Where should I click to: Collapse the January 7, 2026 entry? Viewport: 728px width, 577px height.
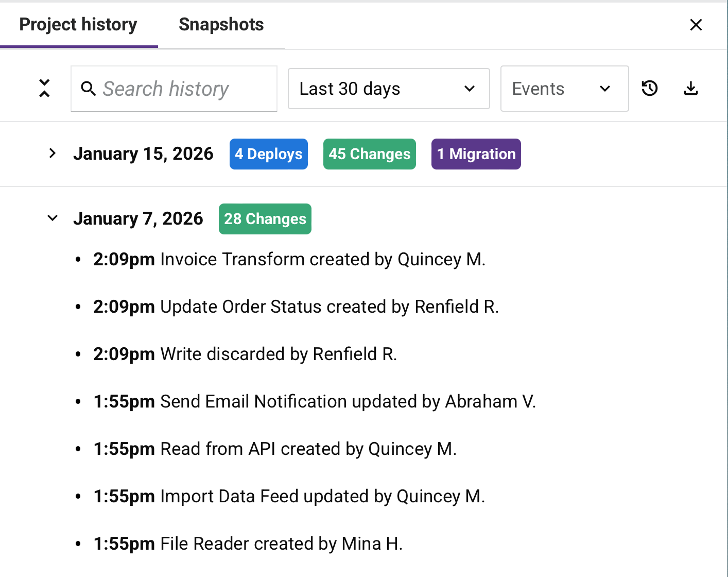click(52, 218)
